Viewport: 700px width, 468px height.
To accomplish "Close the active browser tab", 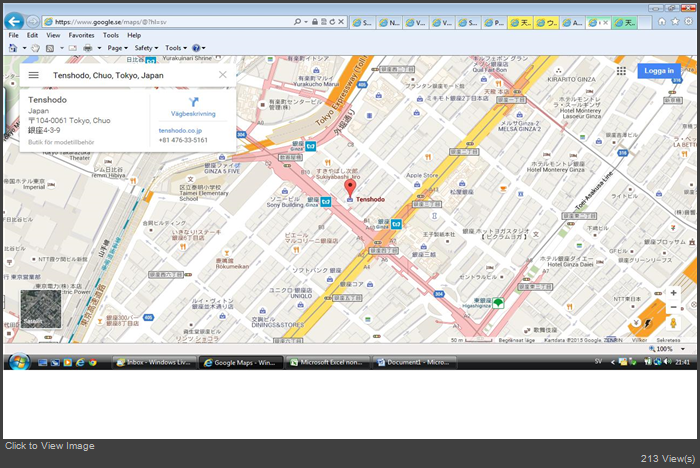I will pos(605,22).
